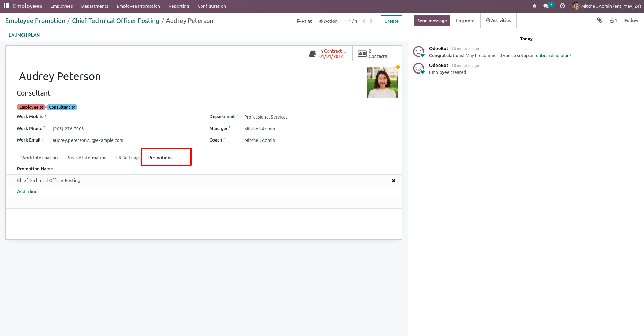The width and height of the screenshot is (644, 336).
Task: Remove the Consultant tag
Action: click(x=73, y=107)
